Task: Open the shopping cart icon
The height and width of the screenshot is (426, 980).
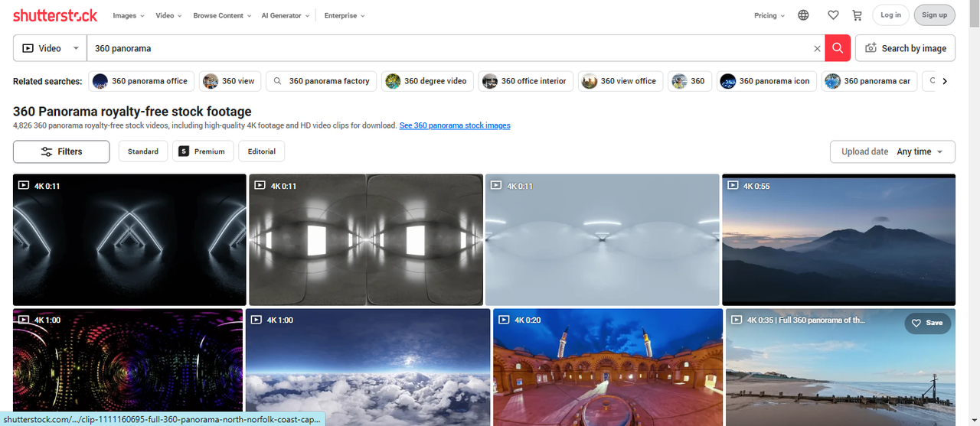Action: [x=857, y=15]
